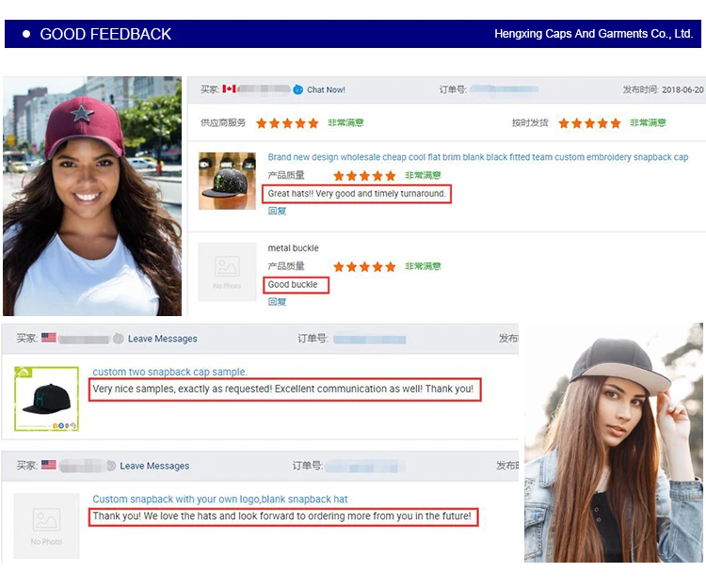
Task: Click the metal buckle product quality stars
Action: 364,267
